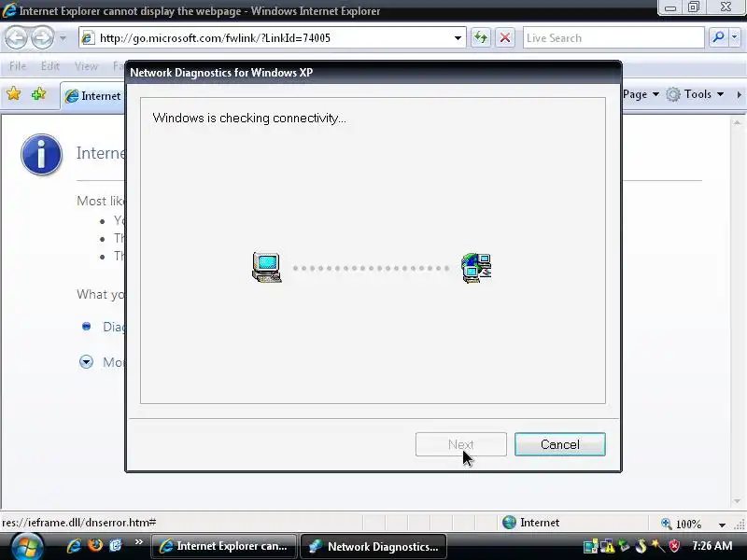Click the wand tray icon

click(x=657, y=545)
